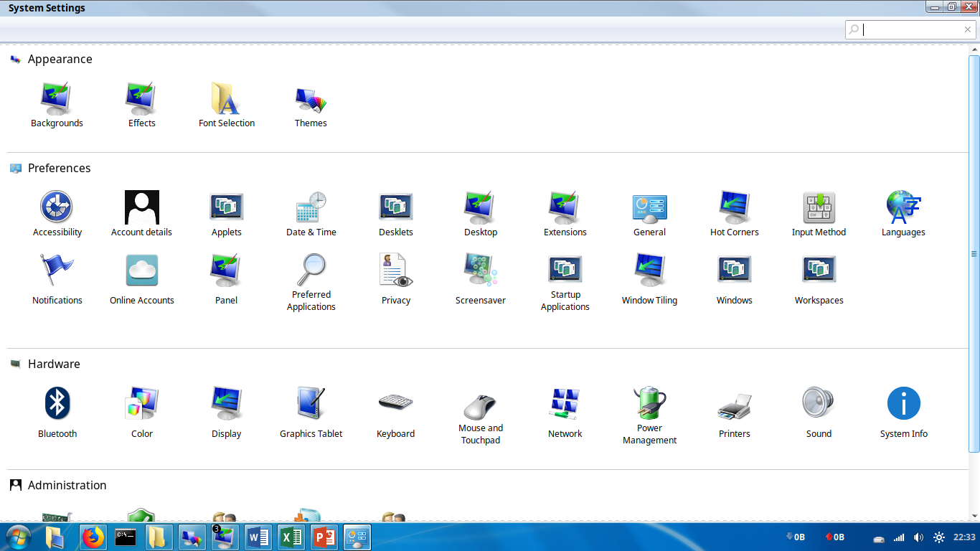Open the Effects settings
The height and width of the screenshot is (551, 980).
(141, 105)
